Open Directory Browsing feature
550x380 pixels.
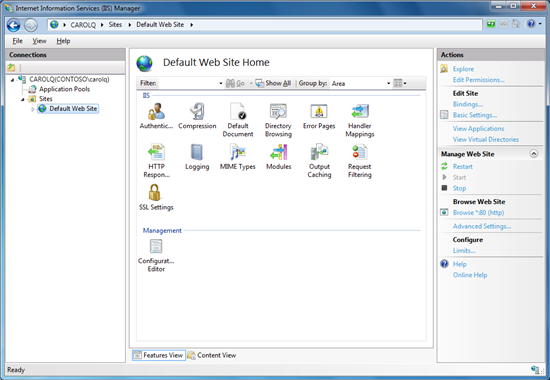coord(278,120)
